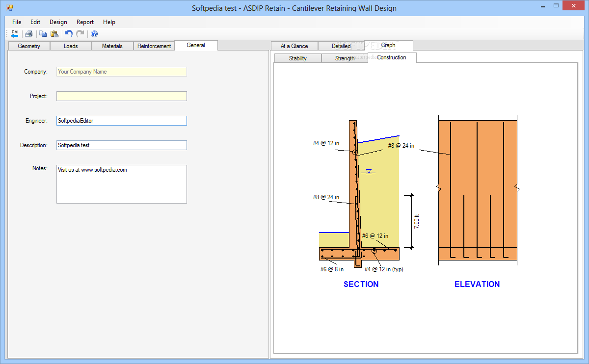This screenshot has height=364, width=589.
Task: Click the '#6 @ 12 in' heel rebar label
Action: (375, 236)
